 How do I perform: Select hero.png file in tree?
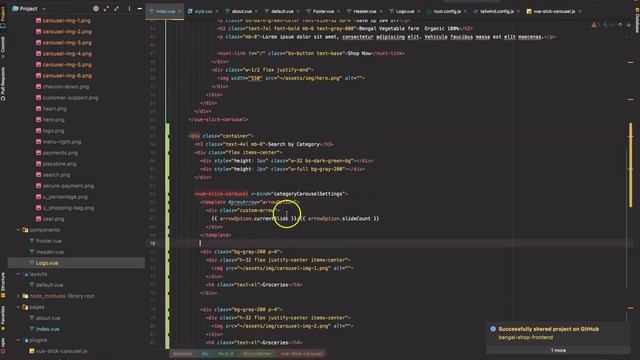point(50,120)
